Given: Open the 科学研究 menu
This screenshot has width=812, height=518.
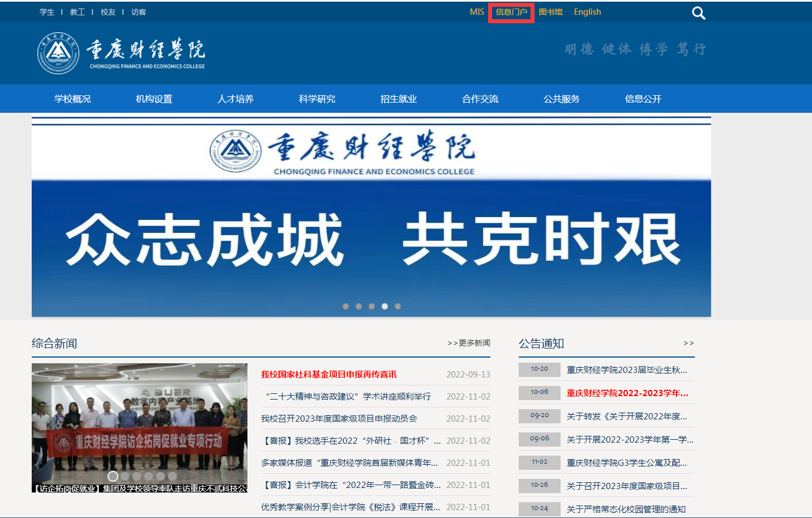Looking at the screenshot, I should (x=317, y=99).
